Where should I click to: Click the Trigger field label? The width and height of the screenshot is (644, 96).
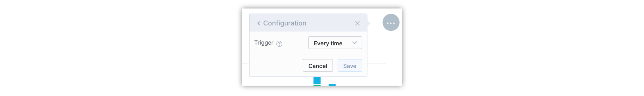click(x=264, y=43)
